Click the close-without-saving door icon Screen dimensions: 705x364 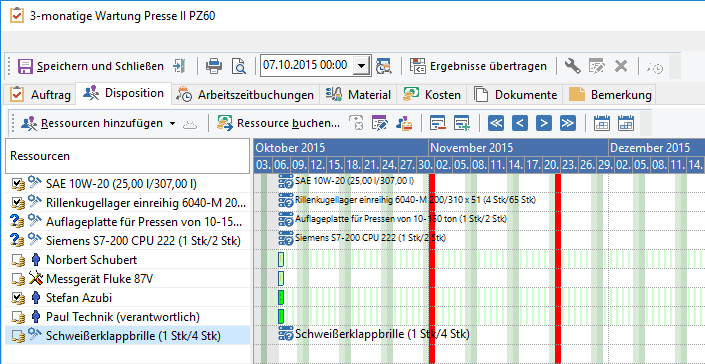tap(179, 66)
